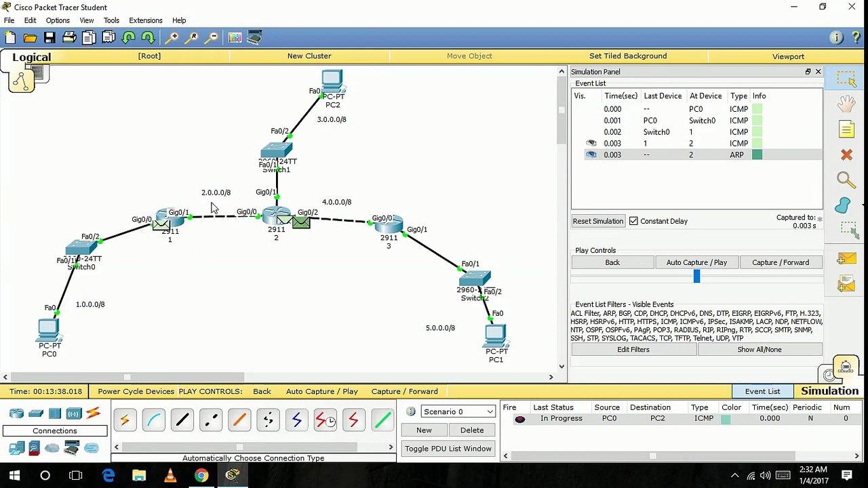Choose the Routers device category
The height and width of the screenshot is (488, 868).
coord(17,413)
